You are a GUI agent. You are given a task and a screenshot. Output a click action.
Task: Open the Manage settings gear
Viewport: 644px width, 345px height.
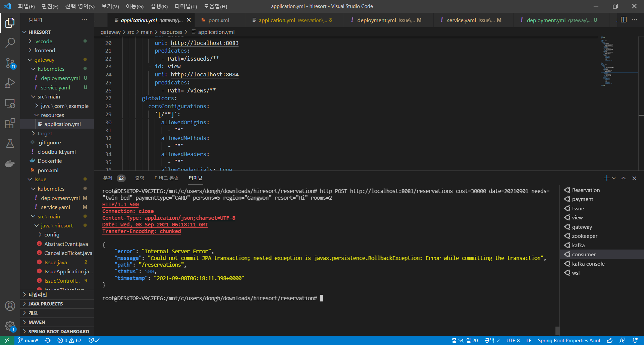[x=10, y=326]
